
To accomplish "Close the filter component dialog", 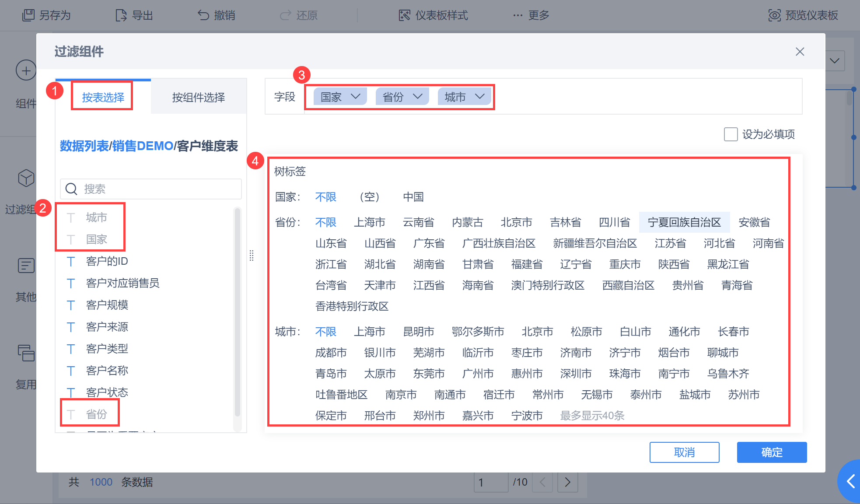I will coord(800,52).
